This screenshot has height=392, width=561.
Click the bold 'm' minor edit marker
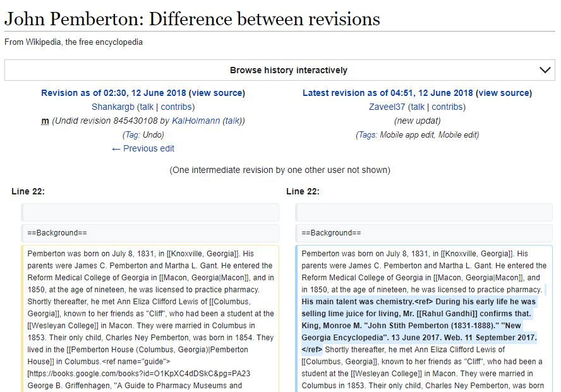45,121
